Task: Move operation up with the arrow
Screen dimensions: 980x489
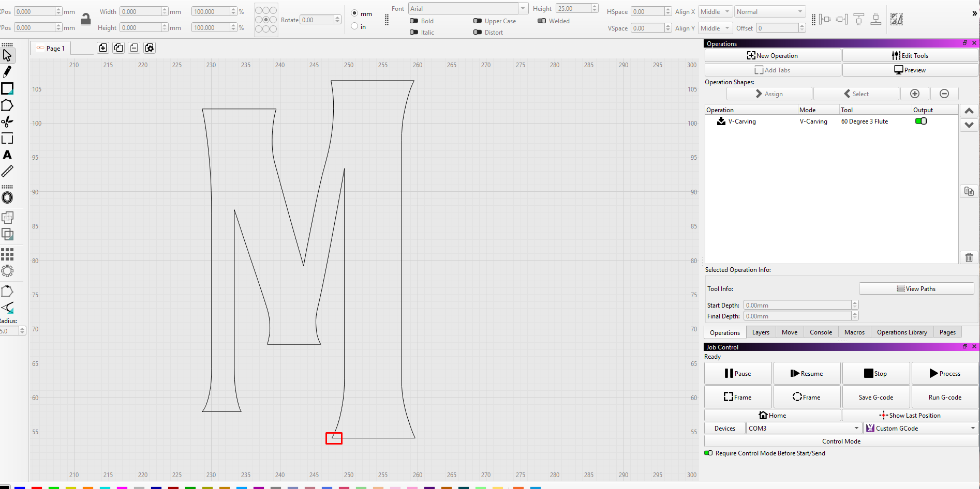Action: (x=969, y=111)
